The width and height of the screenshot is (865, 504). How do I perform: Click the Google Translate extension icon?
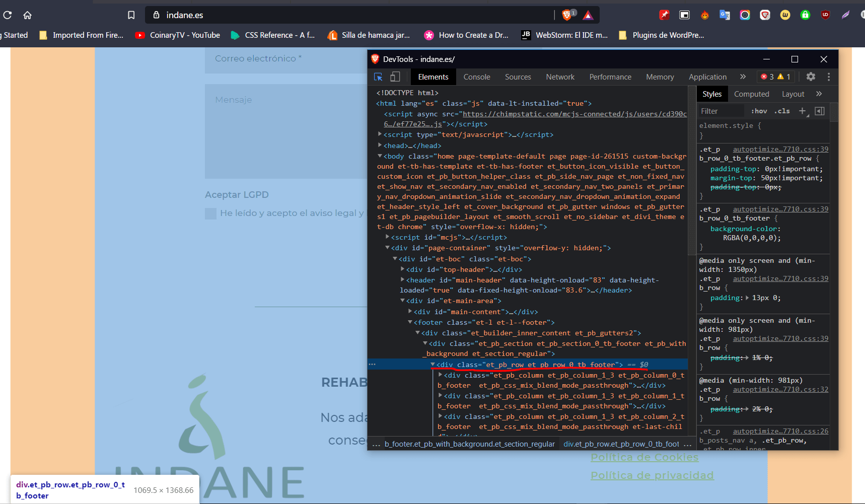click(725, 15)
